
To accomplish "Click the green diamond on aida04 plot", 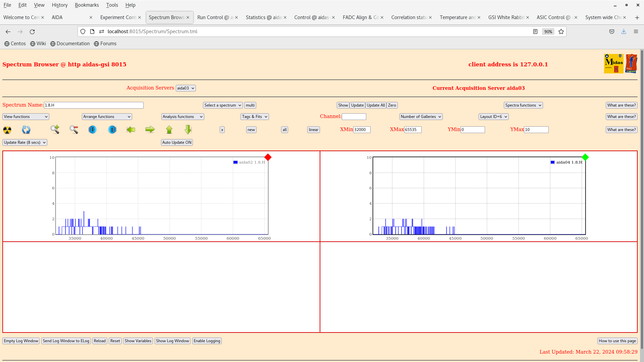I will 585,157.
